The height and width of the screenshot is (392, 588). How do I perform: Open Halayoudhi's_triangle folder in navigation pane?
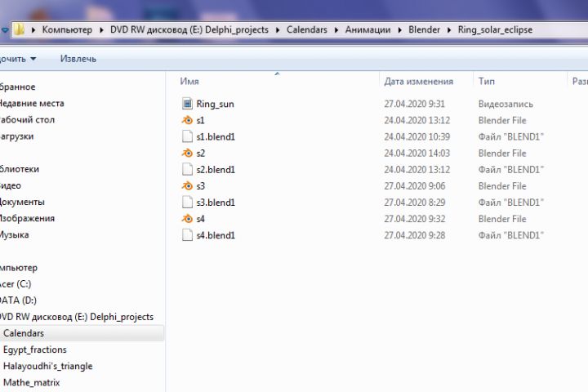coord(47,366)
